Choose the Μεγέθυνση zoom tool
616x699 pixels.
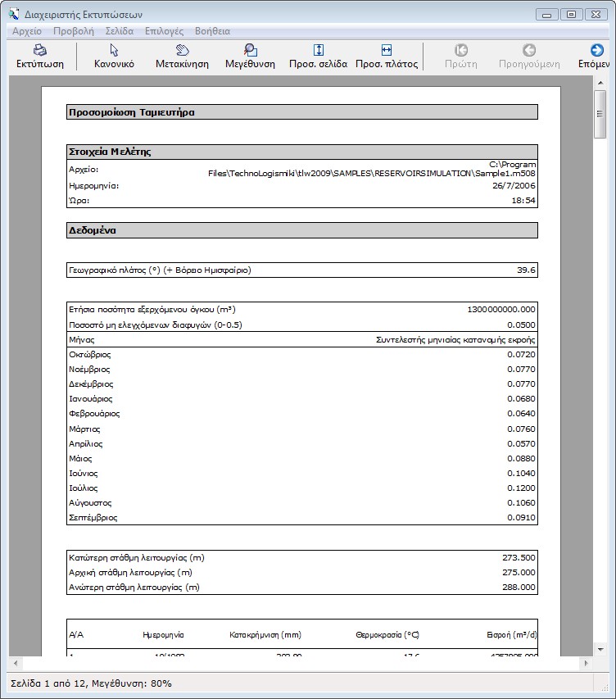coord(250,51)
